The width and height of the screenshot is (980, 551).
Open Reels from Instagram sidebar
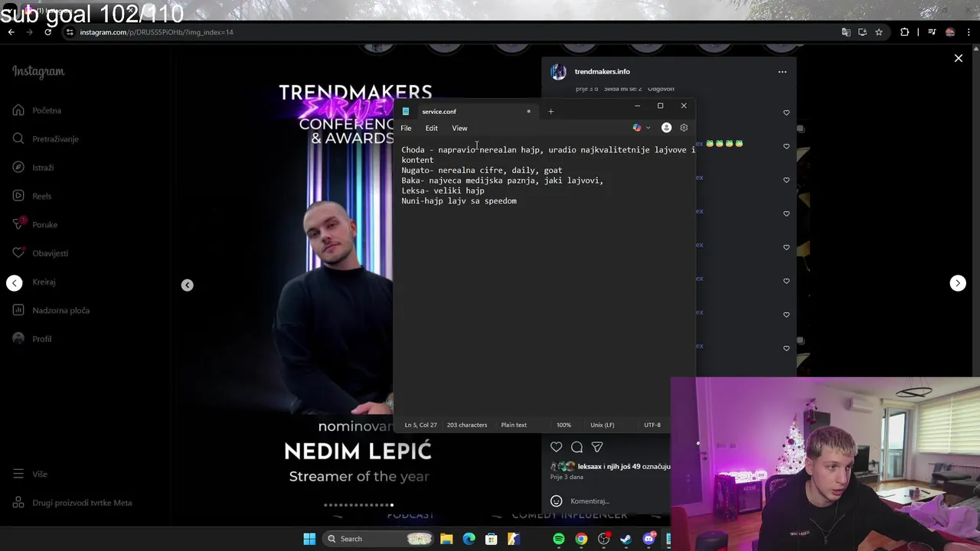pyautogui.click(x=32, y=196)
